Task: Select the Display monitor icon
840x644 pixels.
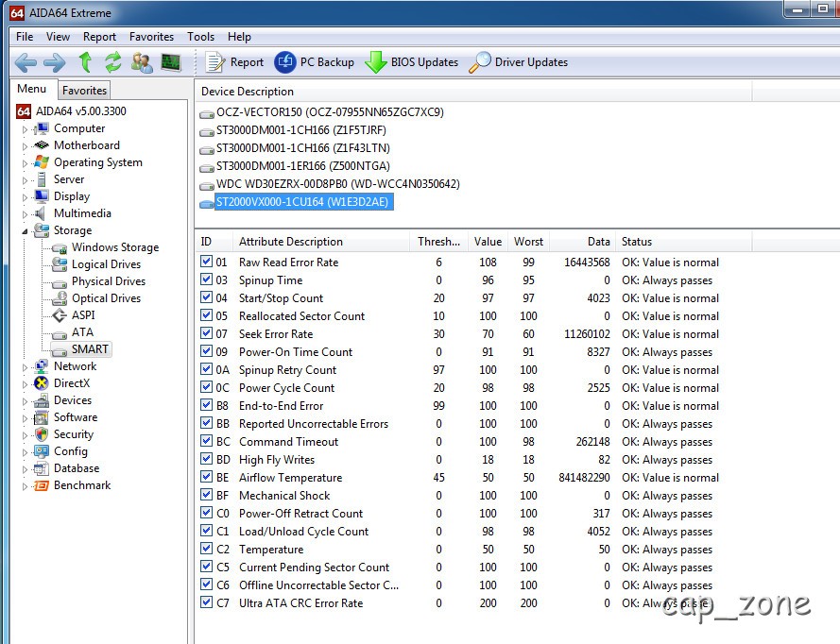Action: click(42, 196)
